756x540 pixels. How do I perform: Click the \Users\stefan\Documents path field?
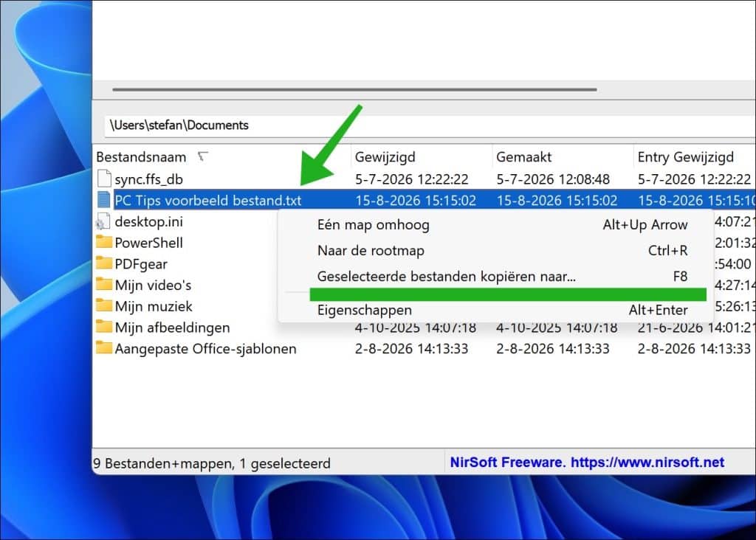click(430, 125)
